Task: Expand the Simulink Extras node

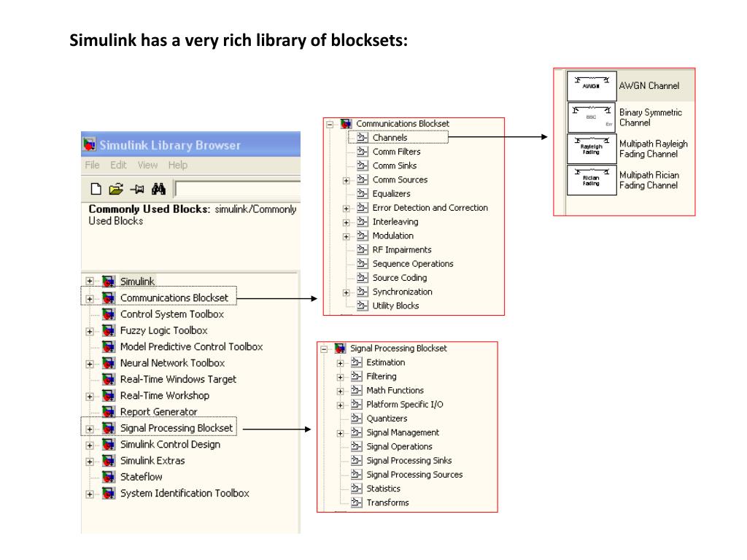Action: tap(90, 462)
